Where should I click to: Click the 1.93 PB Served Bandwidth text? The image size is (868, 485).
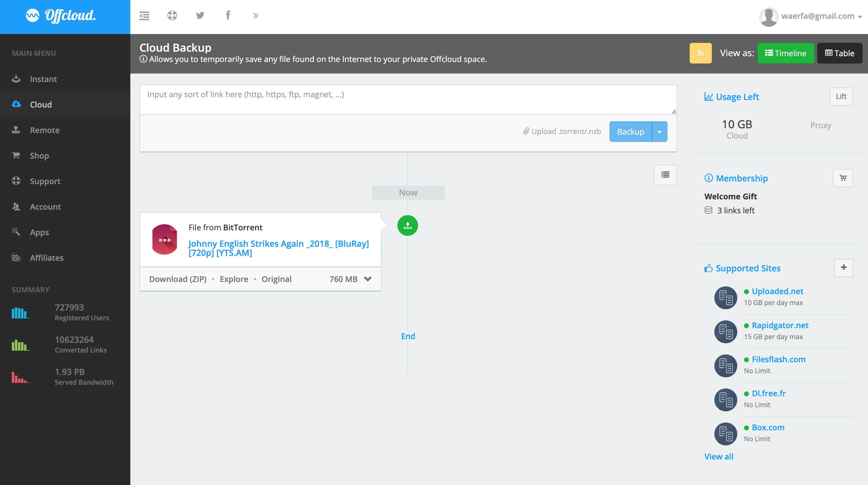tap(84, 377)
